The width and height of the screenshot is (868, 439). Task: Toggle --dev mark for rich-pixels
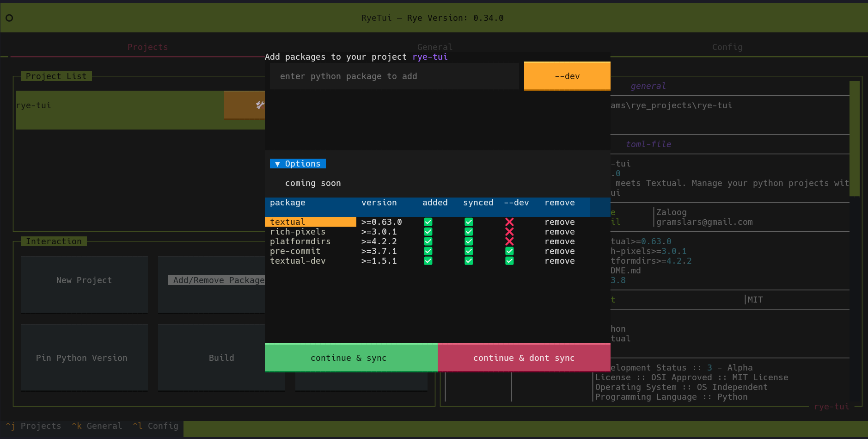(509, 232)
